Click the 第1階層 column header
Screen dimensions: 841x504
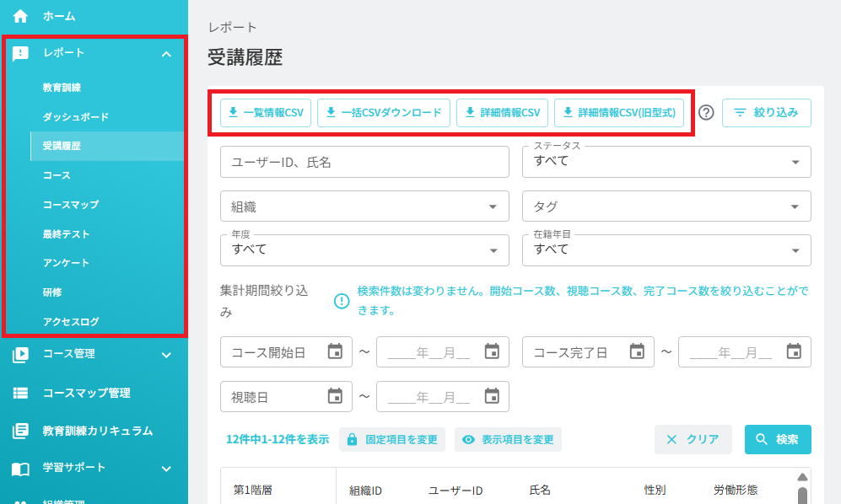[x=252, y=490]
